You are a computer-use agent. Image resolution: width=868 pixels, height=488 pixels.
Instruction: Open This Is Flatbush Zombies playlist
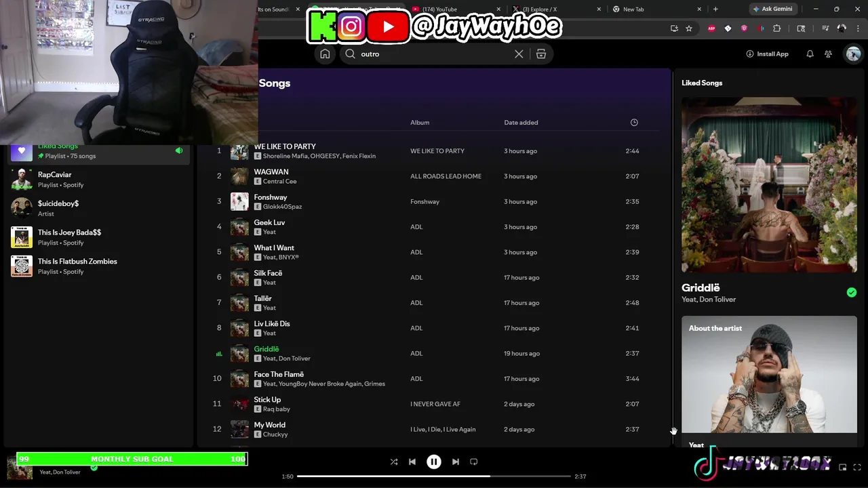(x=98, y=266)
